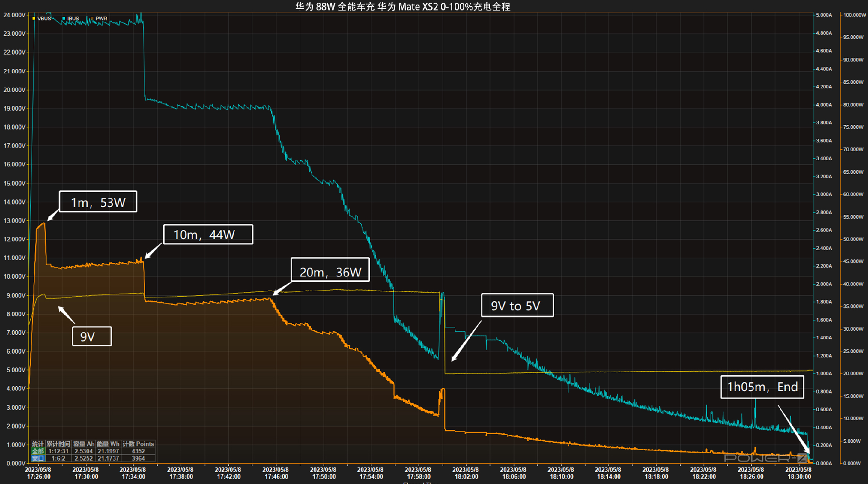
Task: Click the 5.000V voltage axis label
Action: click(16, 370)
